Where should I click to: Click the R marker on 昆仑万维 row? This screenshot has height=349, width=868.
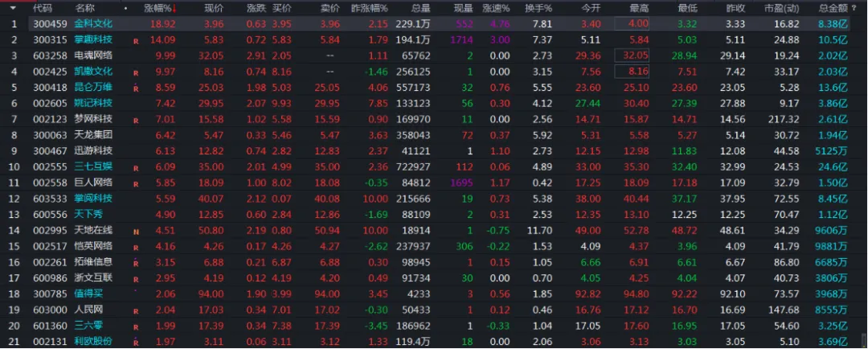click(x=136, y=88)
